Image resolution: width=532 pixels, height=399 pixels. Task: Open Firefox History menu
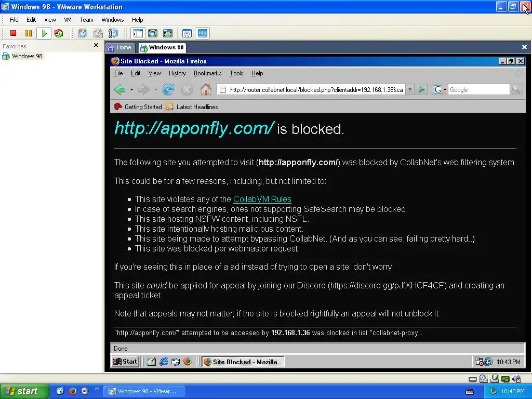click(x=177, y=73)
